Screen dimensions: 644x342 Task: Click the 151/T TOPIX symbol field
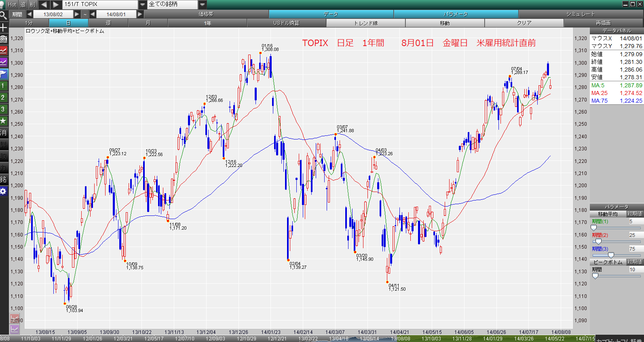(100, 4)
